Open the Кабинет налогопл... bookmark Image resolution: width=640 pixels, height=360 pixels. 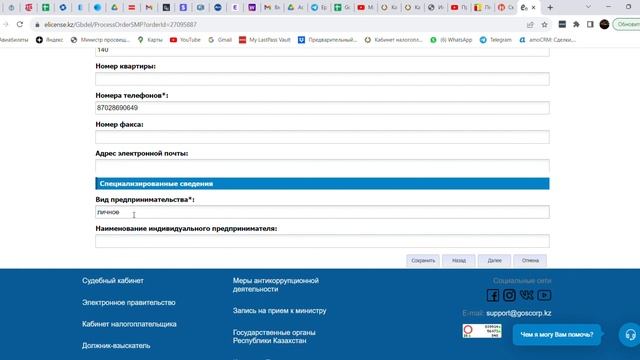pos(393,40)
